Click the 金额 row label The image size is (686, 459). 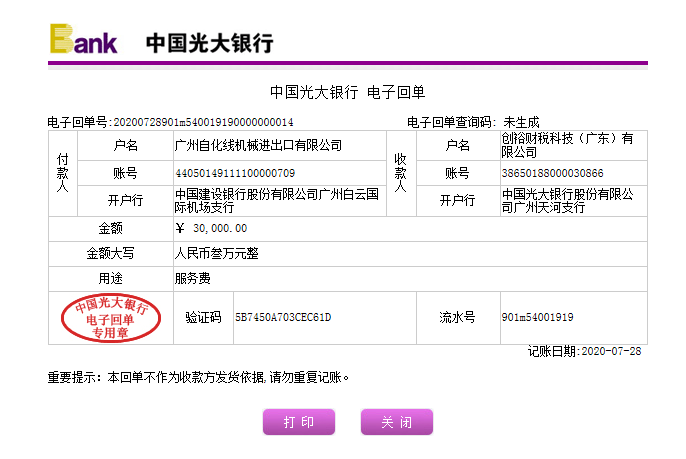point(110,228)
